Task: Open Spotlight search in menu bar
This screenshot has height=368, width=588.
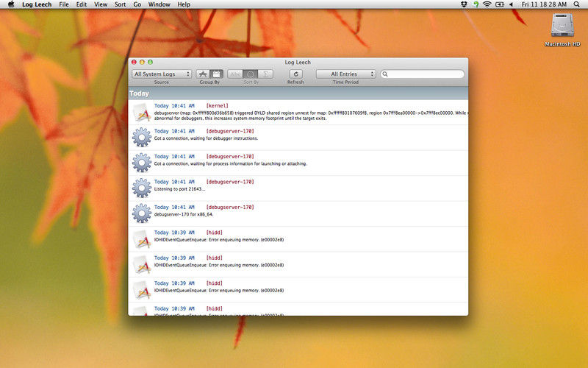Action: click(577, 4)
